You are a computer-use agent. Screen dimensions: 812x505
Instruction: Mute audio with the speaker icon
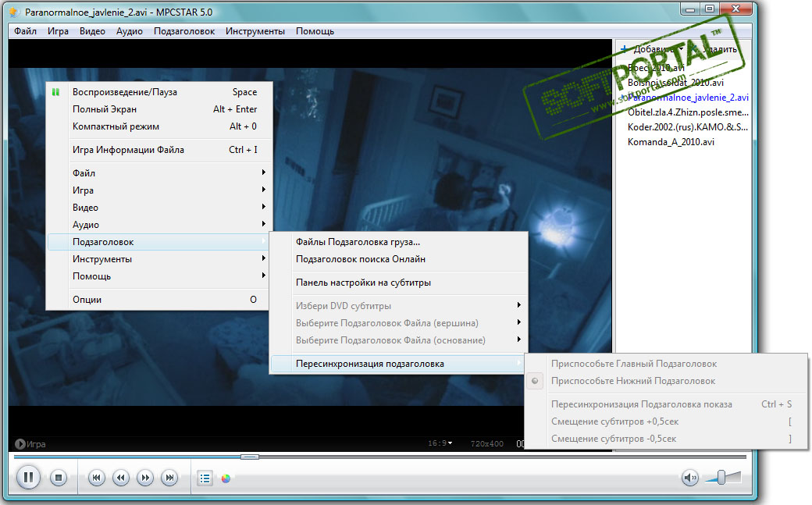click(x=689, y=478)
